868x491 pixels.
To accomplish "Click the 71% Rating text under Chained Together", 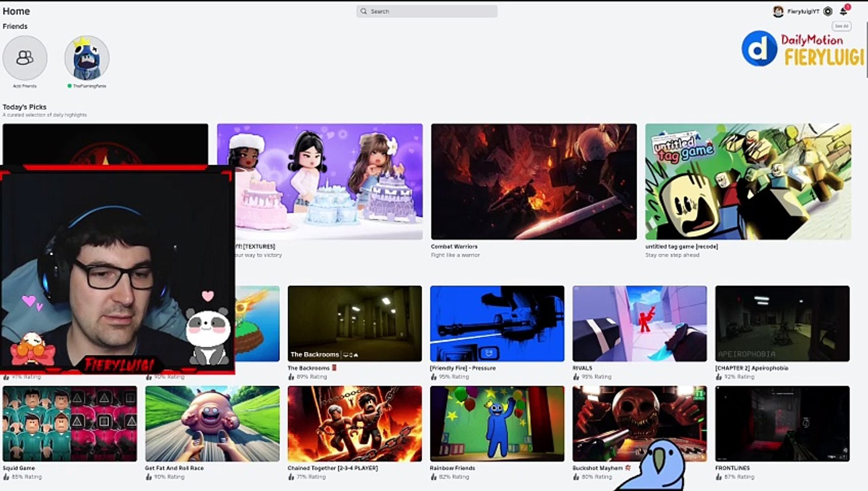I will click(311, 477).
